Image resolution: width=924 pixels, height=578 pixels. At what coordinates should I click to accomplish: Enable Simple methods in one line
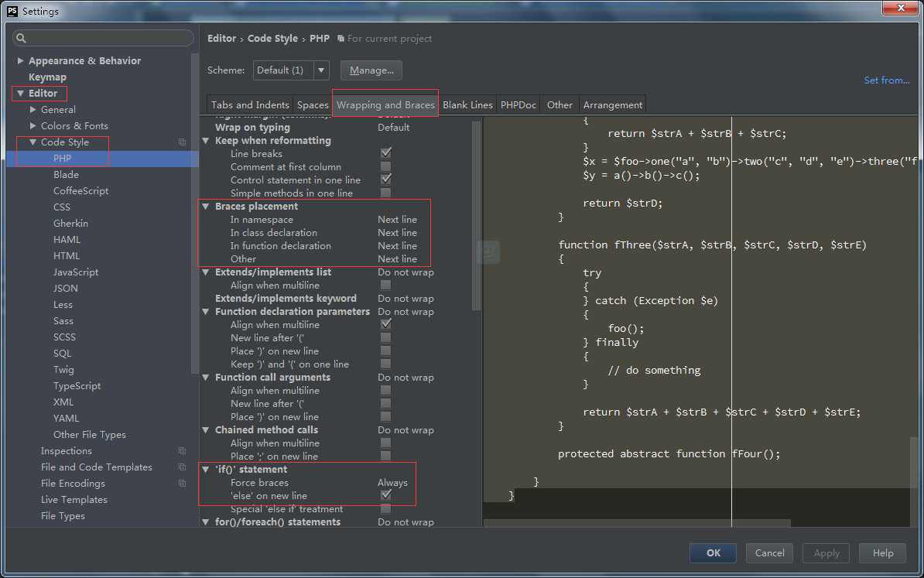(386, 193)
